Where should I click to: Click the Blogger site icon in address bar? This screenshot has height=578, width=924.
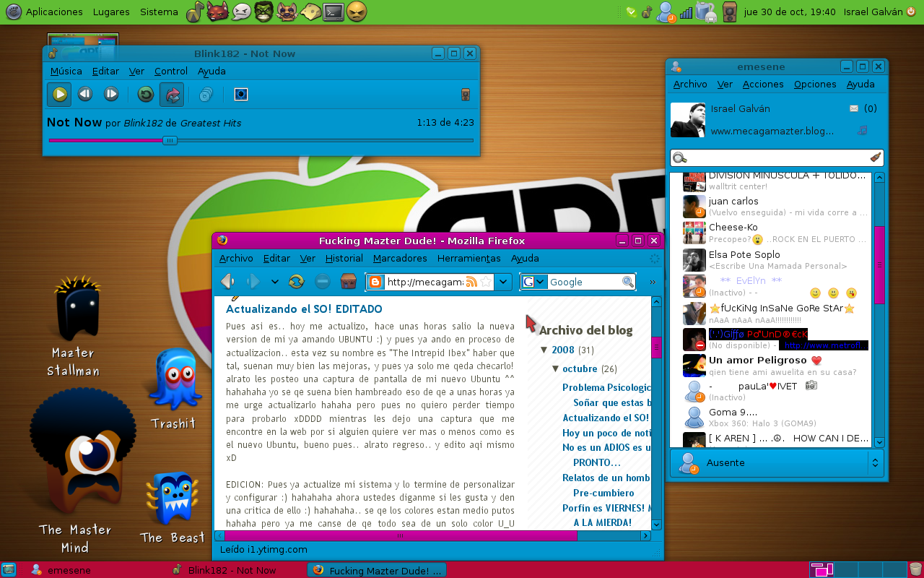(x=375, y=282)
